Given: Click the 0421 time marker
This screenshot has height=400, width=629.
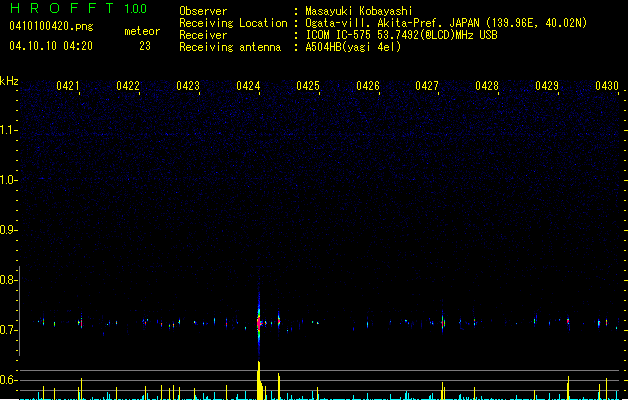Looking at the screenshot, I should pyautogui.click(x=68, y=86).
